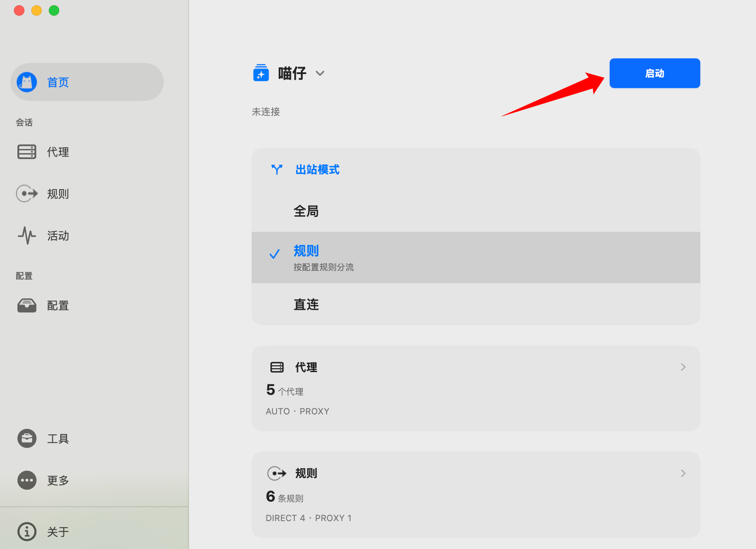Click the 规则 card title
This screenshot has height=549, width=756.
pos(306,473)
